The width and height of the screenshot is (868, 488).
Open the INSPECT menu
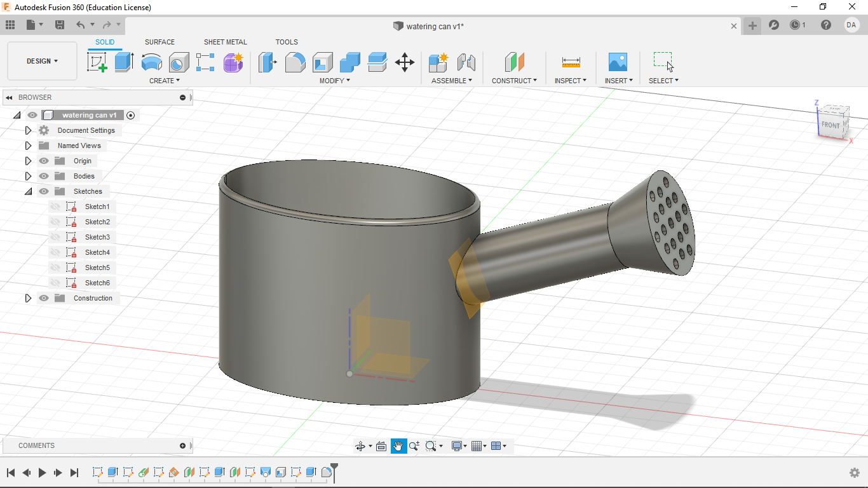pyautogui.click(x=571, y=81)
